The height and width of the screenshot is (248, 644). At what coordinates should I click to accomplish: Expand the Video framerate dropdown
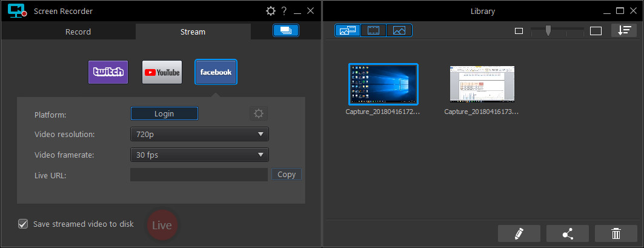(x=199, y=155)
